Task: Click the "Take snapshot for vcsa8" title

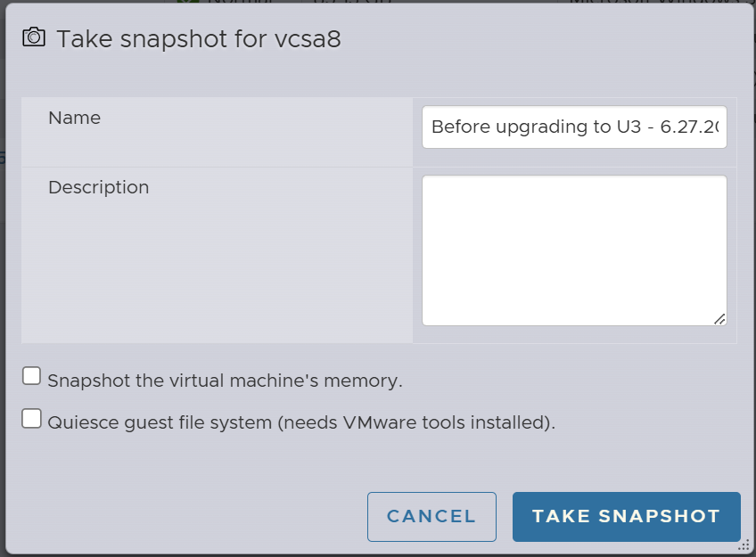Action: click(198, 39)
